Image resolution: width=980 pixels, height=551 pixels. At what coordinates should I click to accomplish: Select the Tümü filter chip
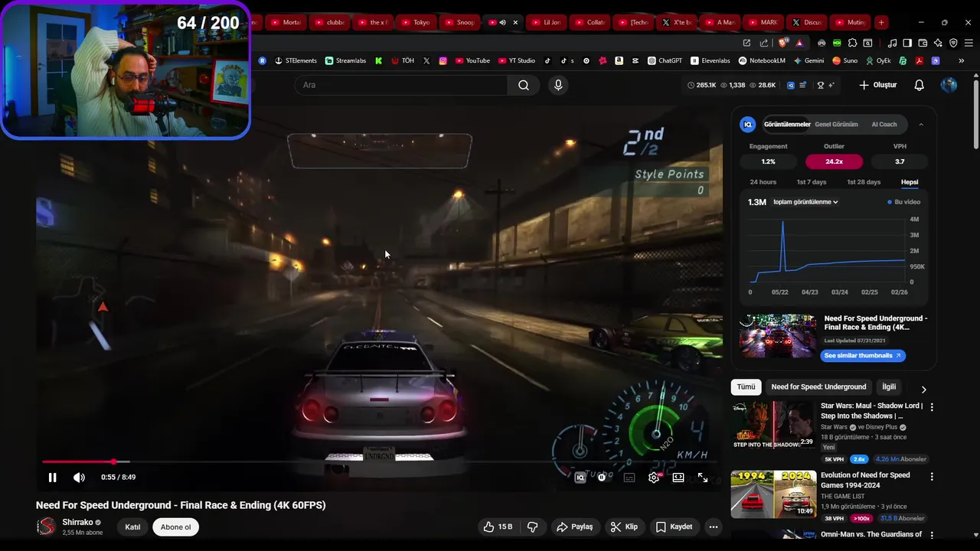746,387
